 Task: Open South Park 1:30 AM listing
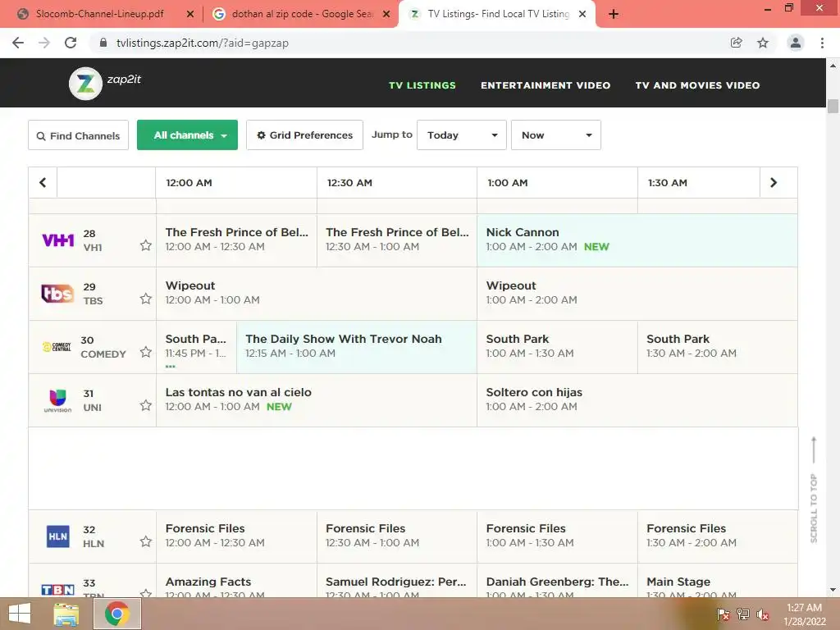717,347
